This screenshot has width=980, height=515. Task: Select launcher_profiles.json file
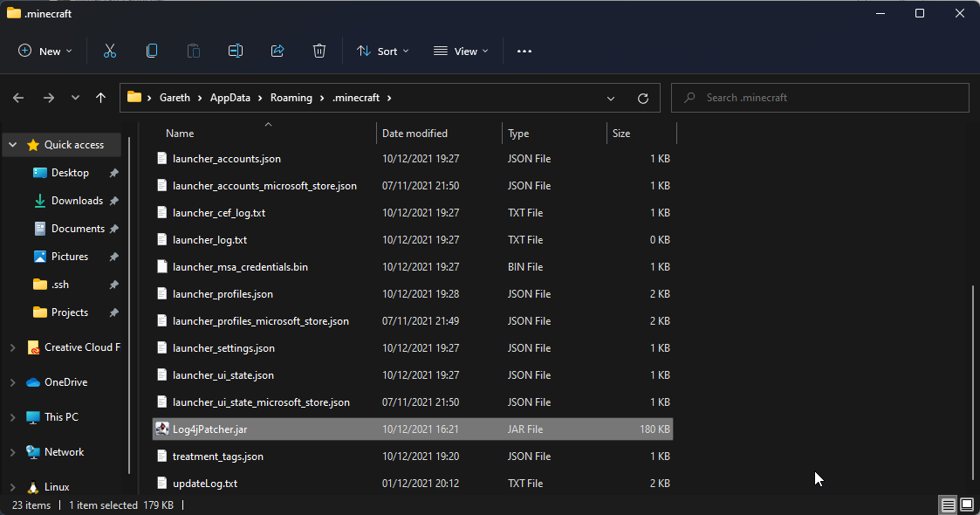pyautogui.click(x=413, y=294)
